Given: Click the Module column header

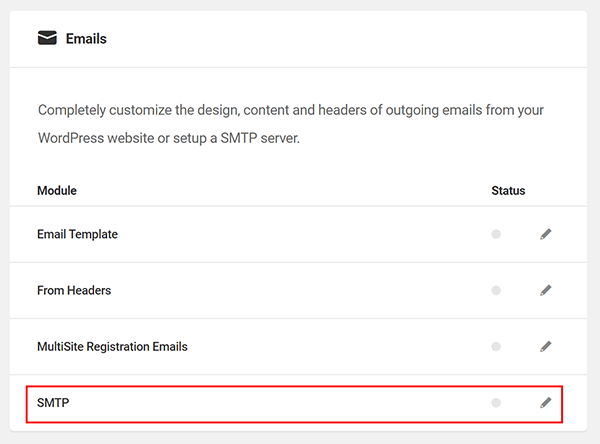Looking at the screenshot, I should coord(57,191).
